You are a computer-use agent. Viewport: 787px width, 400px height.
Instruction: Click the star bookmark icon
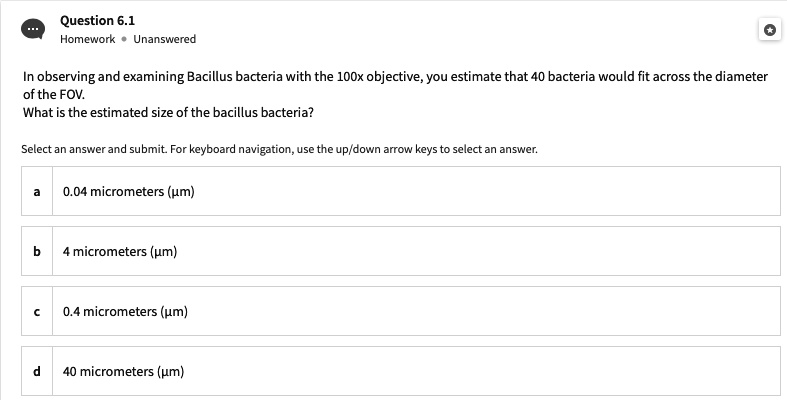click(770, 30)
